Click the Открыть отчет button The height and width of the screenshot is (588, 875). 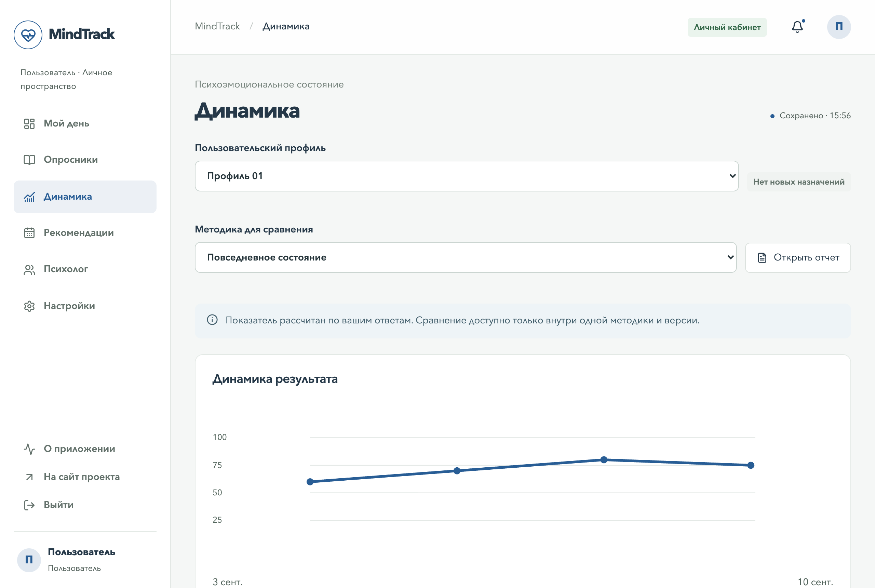click(798, 258)
